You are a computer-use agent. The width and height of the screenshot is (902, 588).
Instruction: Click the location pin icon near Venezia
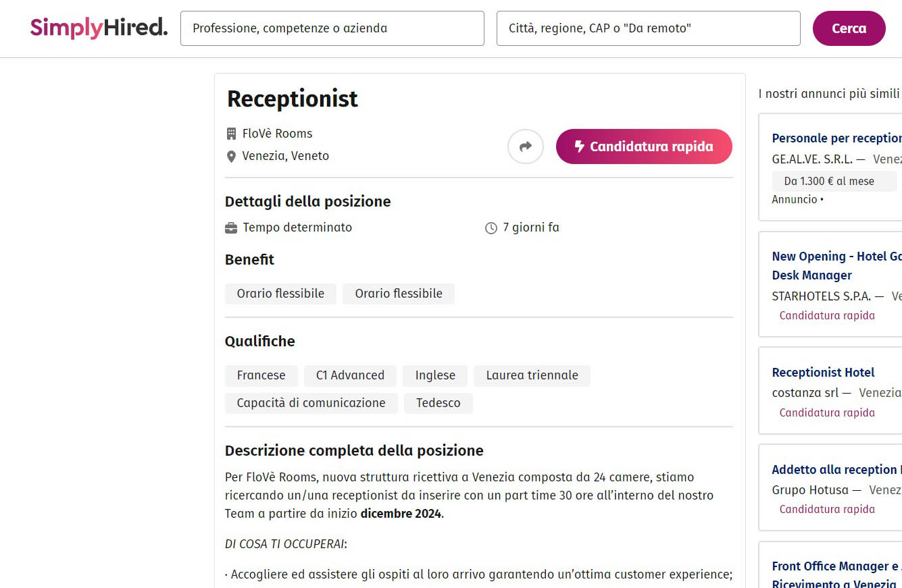point(231,157)
